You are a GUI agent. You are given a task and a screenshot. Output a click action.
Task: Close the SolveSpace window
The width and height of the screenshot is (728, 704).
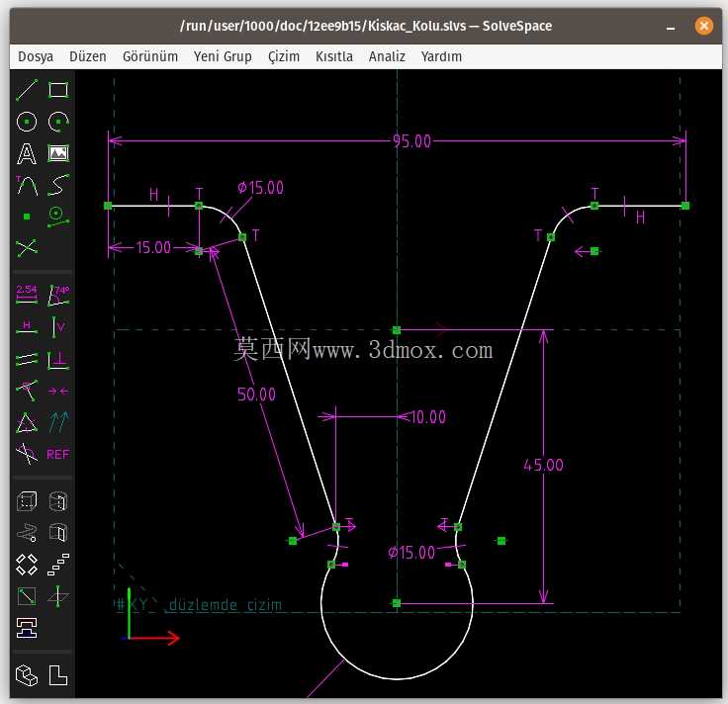pos(704,26)
